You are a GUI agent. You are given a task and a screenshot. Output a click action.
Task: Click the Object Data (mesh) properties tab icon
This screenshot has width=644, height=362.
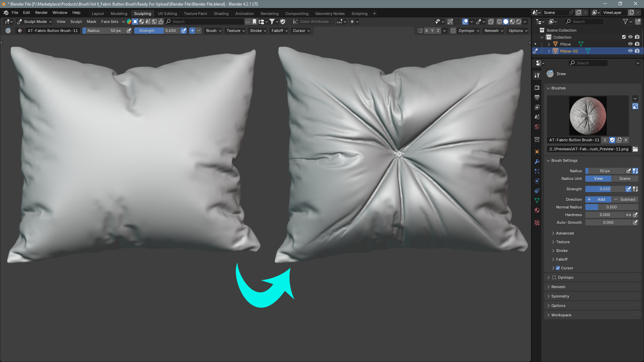point(537,200)
